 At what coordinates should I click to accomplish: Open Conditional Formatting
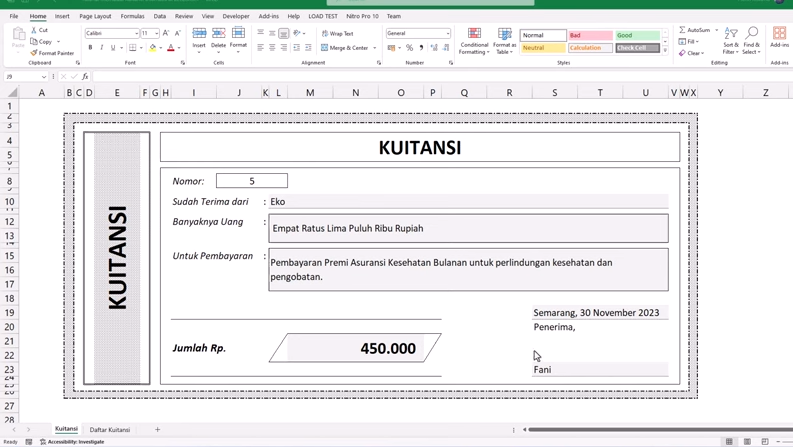point(474,41)
